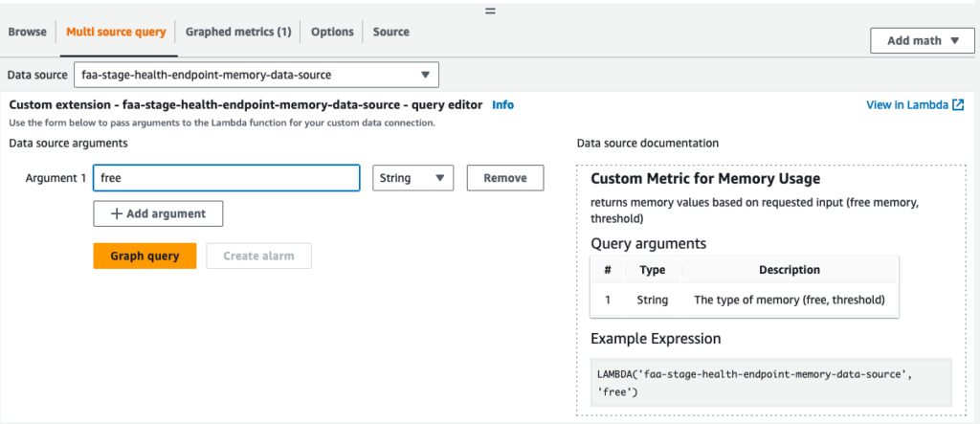
Task: Click the LAMBDA example expression code block
Action: (771, 383)
